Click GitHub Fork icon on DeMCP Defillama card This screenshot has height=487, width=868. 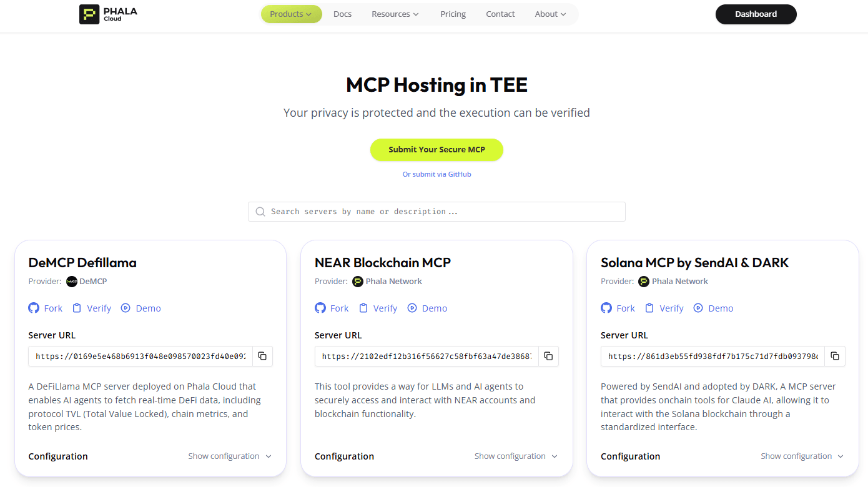coord(34,308)
